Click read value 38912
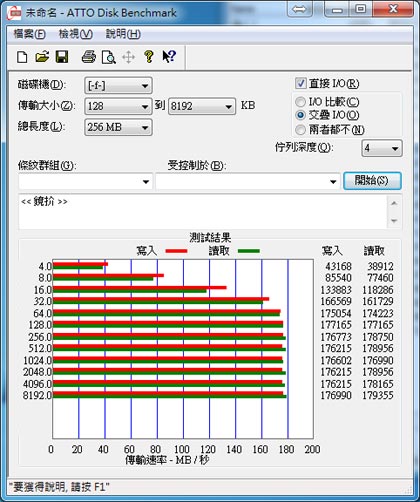Viewport: 420px width, 502px height. coord(380,266)
